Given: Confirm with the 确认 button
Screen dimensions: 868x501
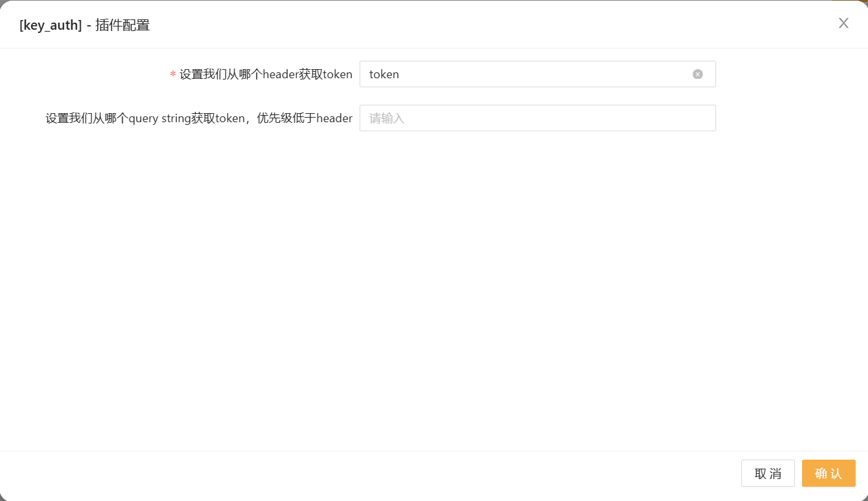Looking at the screenshot, I should point(829,473).
